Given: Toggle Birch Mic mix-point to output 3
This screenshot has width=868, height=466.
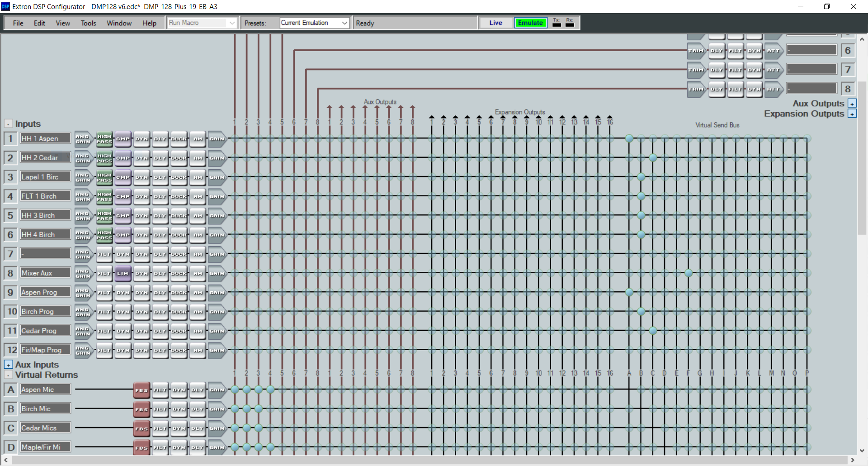Looking at the screenshot, I should [259, 409].
